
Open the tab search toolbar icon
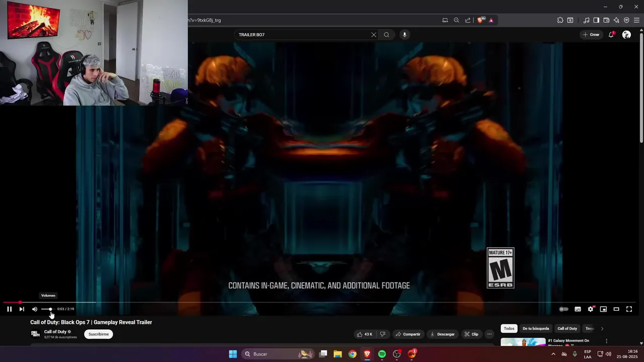[570, 20]
